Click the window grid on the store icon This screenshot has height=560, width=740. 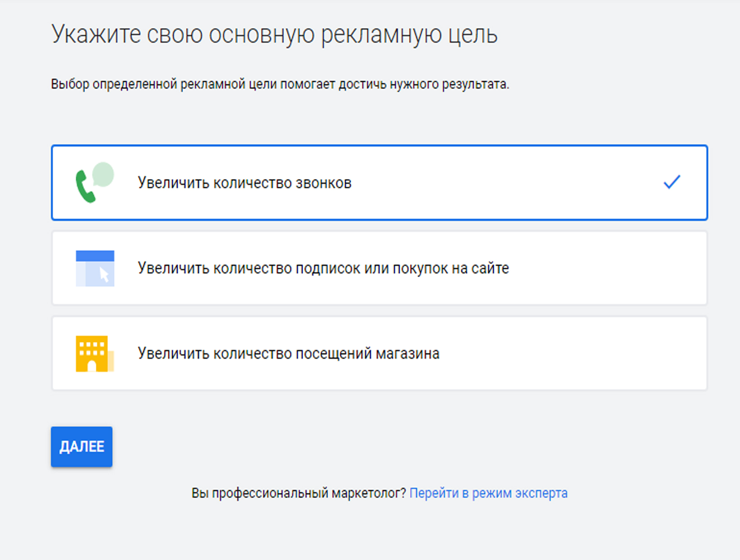(91, 347)
